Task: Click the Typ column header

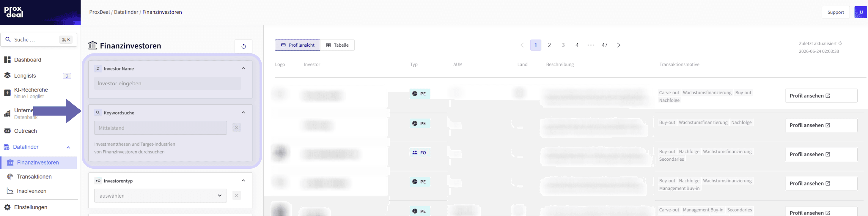Action: (x=414, y=64)
